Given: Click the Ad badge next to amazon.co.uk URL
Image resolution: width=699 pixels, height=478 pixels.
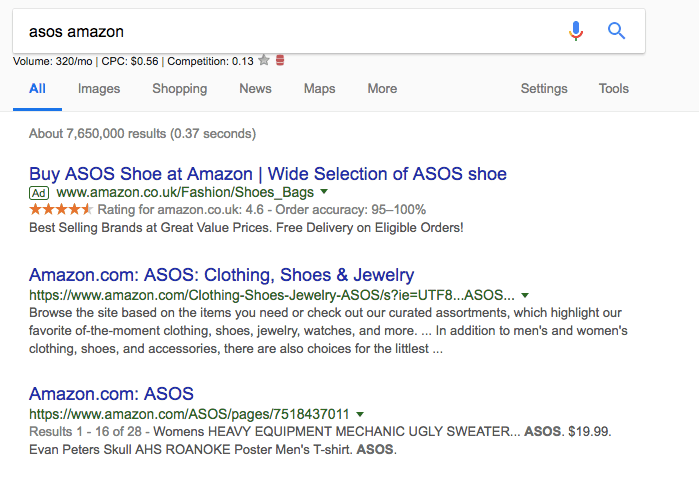Looking at the screenshot, I should [39, 193].
